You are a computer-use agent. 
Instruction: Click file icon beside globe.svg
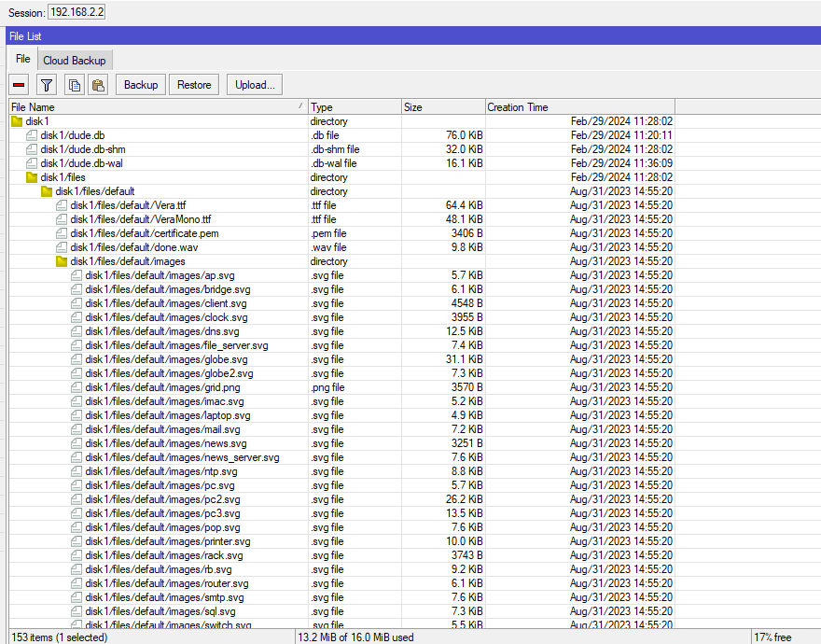(x=77, y=359)
